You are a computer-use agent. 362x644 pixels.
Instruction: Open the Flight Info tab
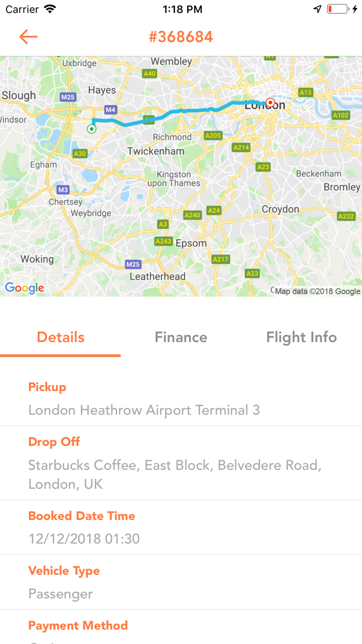tap(301, 338)
